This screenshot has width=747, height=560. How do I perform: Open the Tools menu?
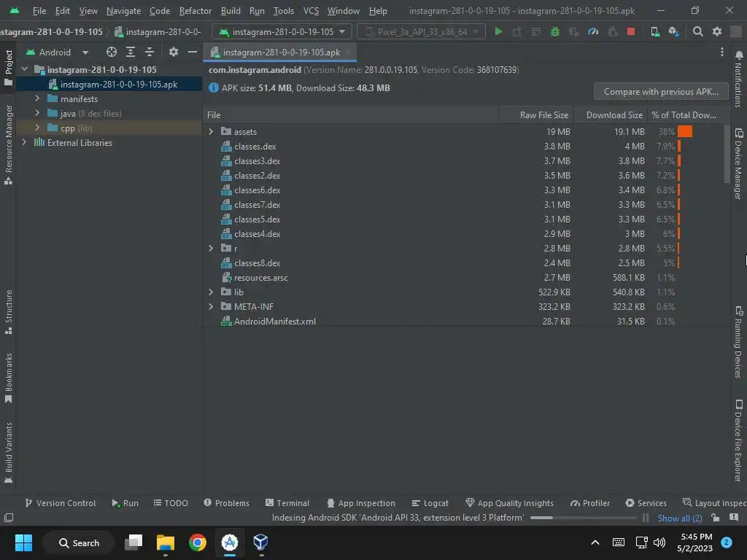pos(284,10)
